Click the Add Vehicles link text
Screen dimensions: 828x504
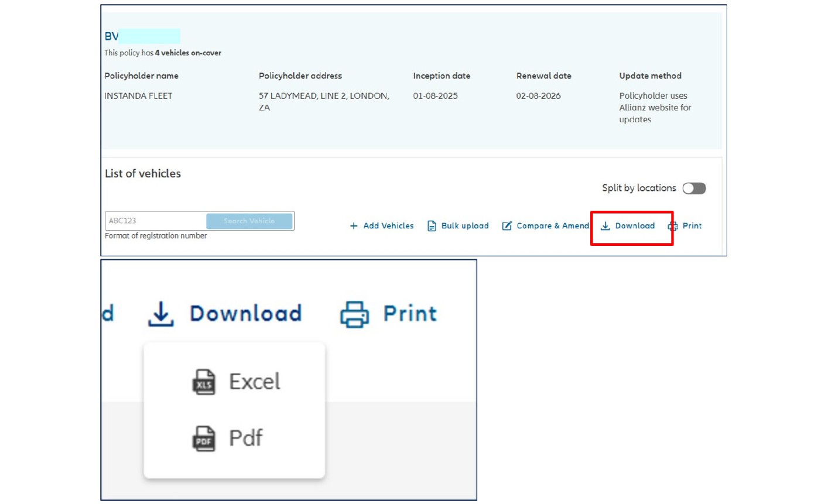coord(388,226)
